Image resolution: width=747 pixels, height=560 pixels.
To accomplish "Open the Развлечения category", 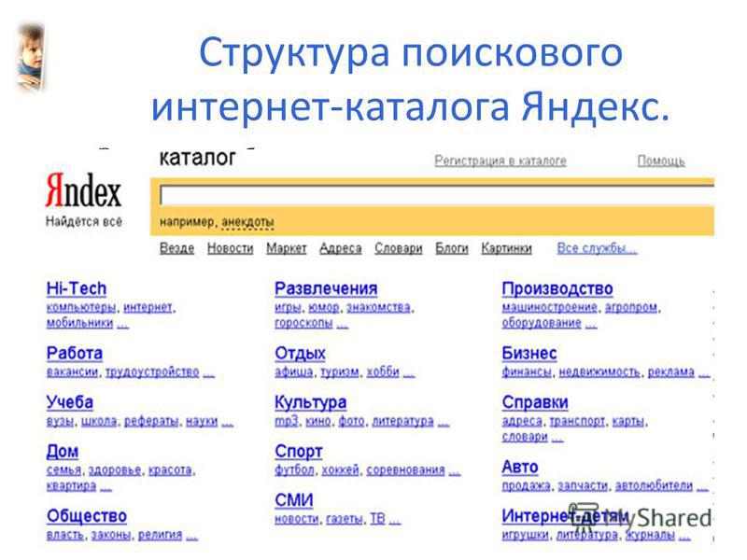I will tap(326, 288).
